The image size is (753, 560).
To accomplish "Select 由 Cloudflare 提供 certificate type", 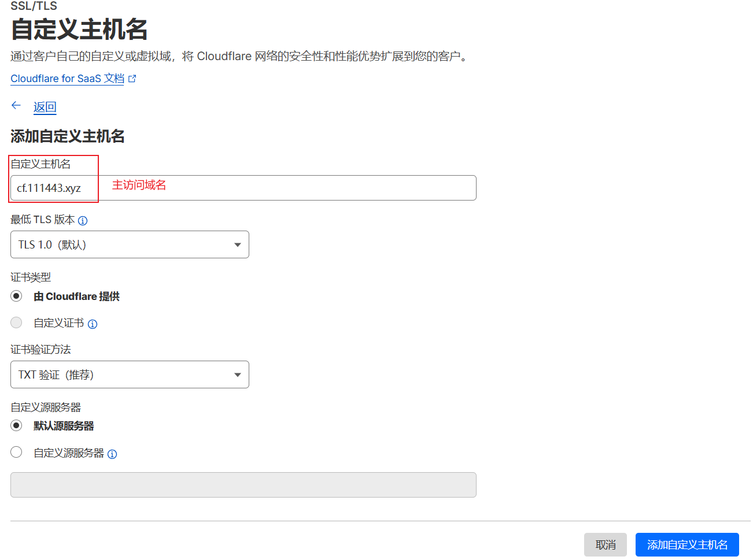I will tap(16, 296).
